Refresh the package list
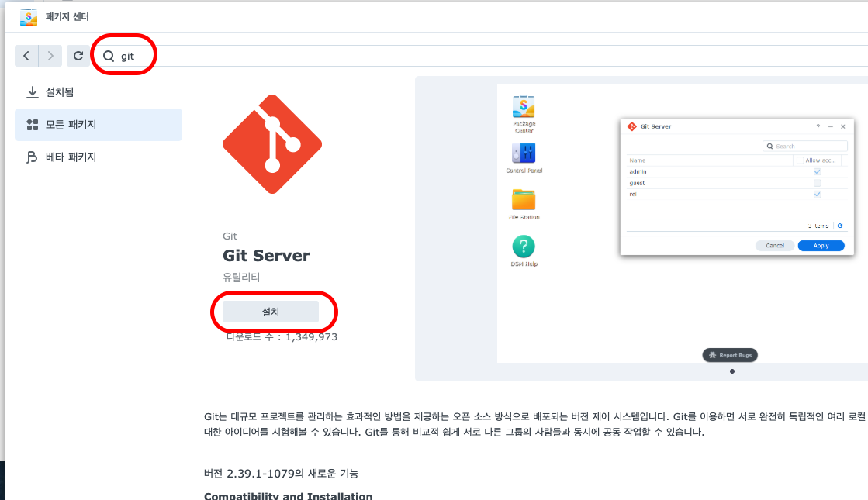This screenshot has width=868, height=500. tap(78, 56)
